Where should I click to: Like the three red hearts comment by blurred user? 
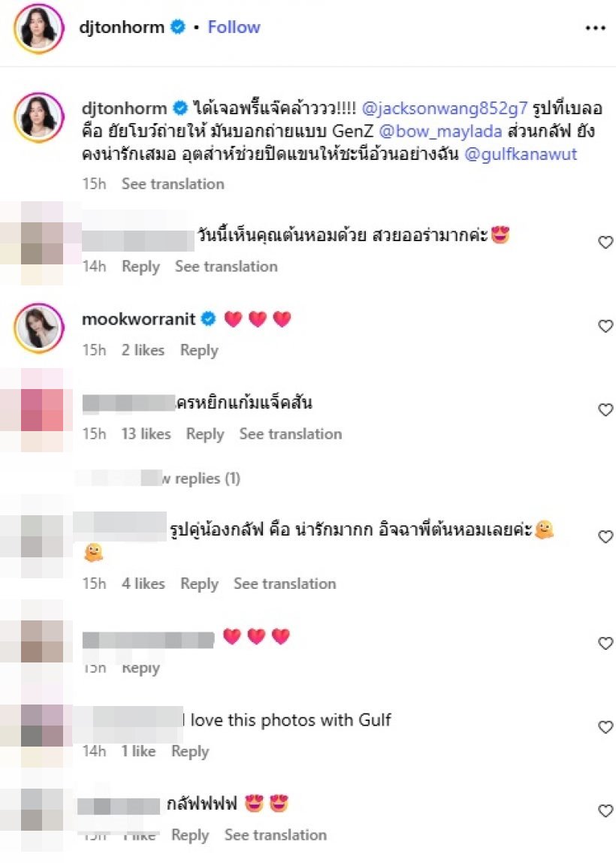pos(605,643)
